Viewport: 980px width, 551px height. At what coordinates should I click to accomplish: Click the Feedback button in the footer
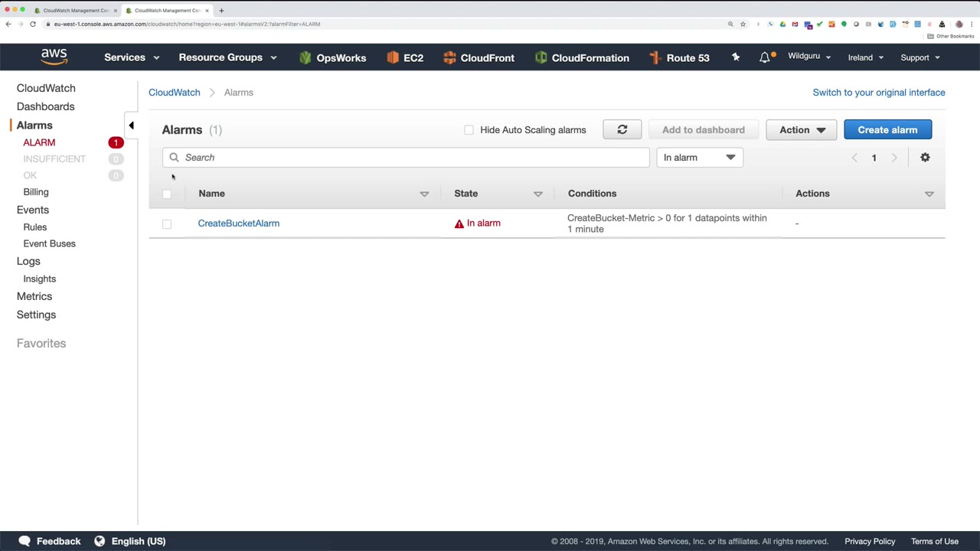(x=50, y=541)
